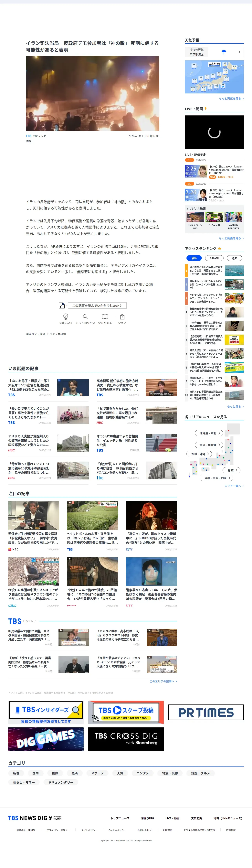The width and height of the screenshot is (252, 868).
Task: Click the blue umbrella weather icon
Action: [x=224, y=52]
